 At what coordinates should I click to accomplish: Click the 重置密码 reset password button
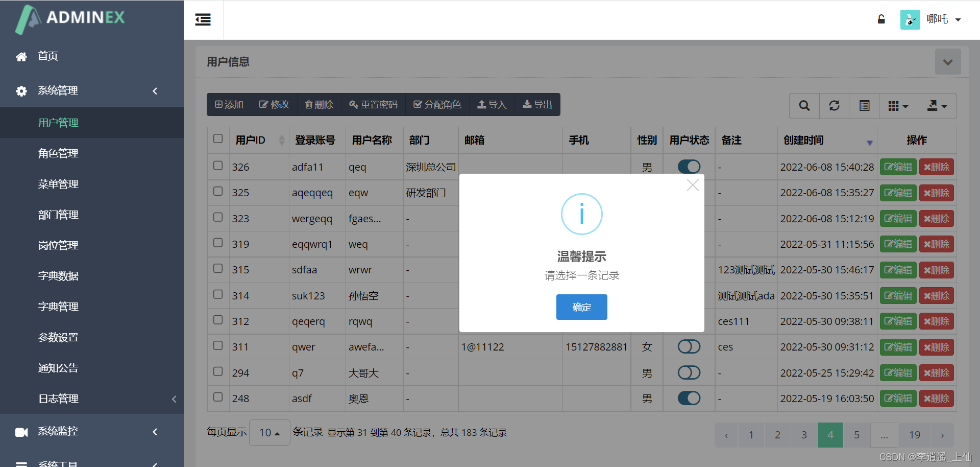pyautogui.click(x=373, y=105)
